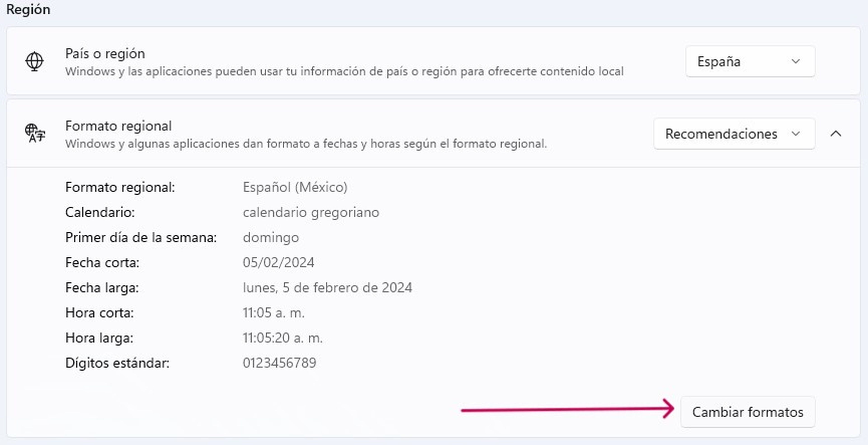This screenshot has height=445, width=868.
Task: Click the globe icon beside País o región
Action: pyautogui.click(x=34, y=61)
